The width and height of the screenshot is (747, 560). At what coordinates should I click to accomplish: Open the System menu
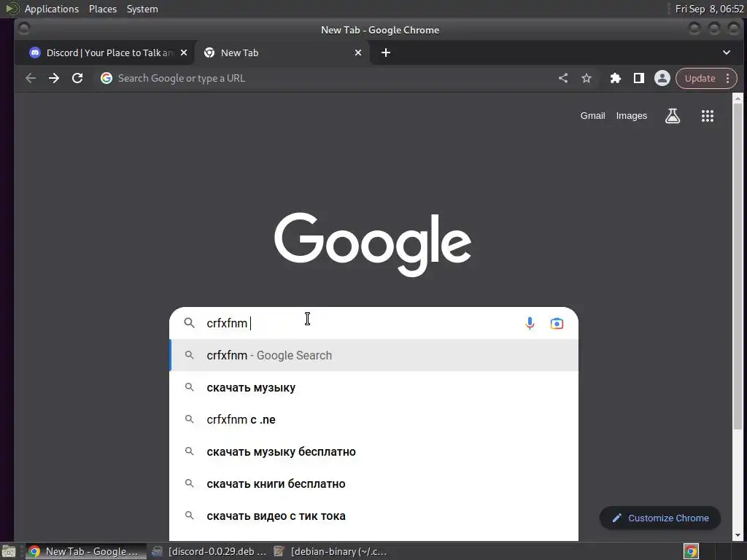click(142, 9)
